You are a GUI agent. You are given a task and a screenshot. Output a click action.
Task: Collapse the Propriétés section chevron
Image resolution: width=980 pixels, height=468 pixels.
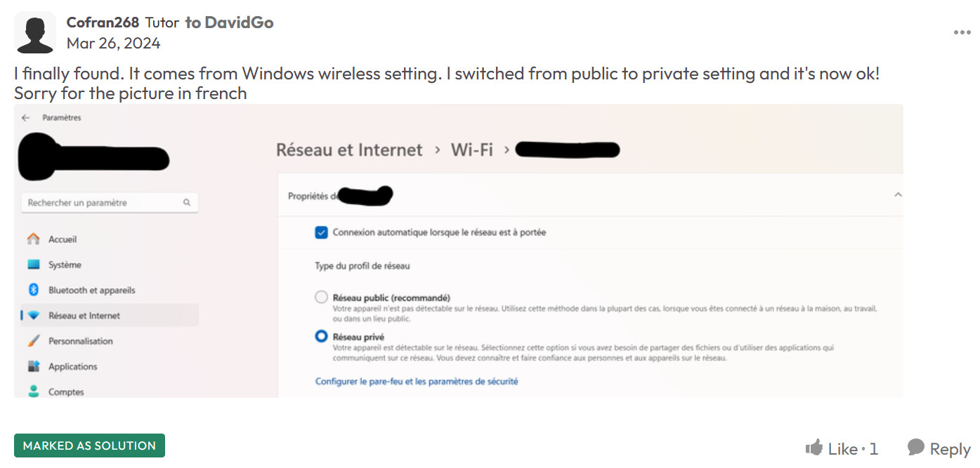(x=898, y=195)
